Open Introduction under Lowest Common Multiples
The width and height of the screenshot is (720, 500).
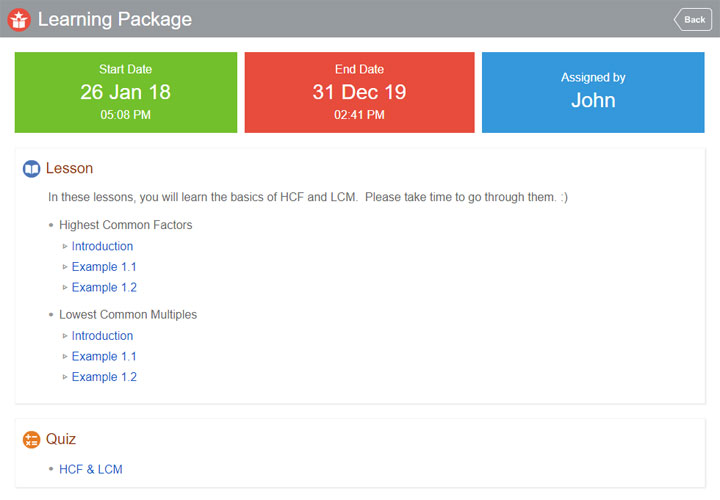click(102, 336)
